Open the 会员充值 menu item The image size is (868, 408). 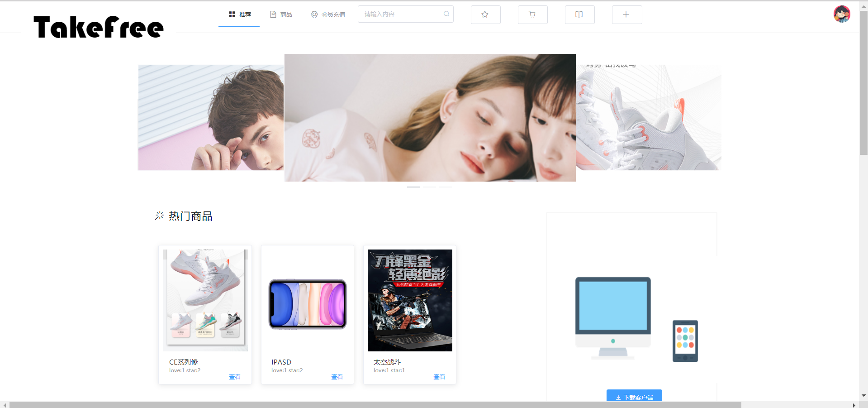coord(333,14)
